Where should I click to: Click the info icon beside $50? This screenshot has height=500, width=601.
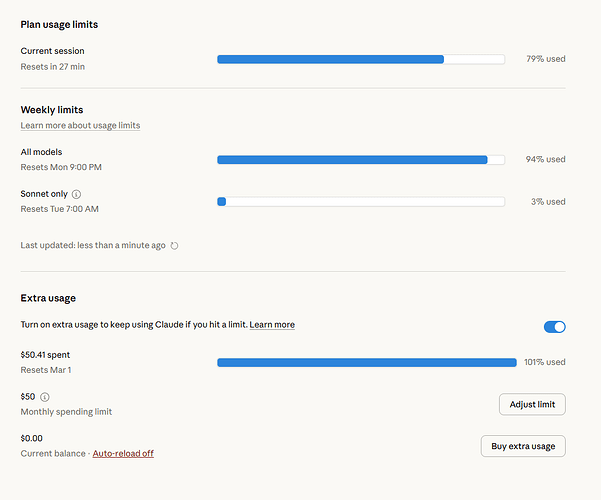(45, 397)
